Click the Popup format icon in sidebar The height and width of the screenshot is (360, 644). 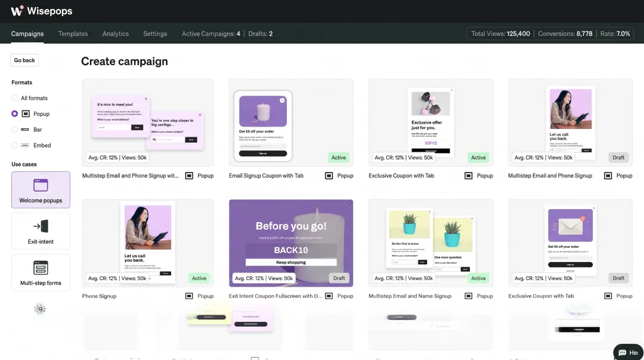pos(26,113)
